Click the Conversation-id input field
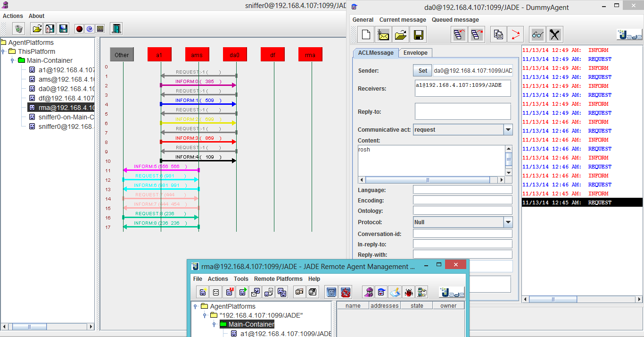644x337 pixels. (462, 234)
